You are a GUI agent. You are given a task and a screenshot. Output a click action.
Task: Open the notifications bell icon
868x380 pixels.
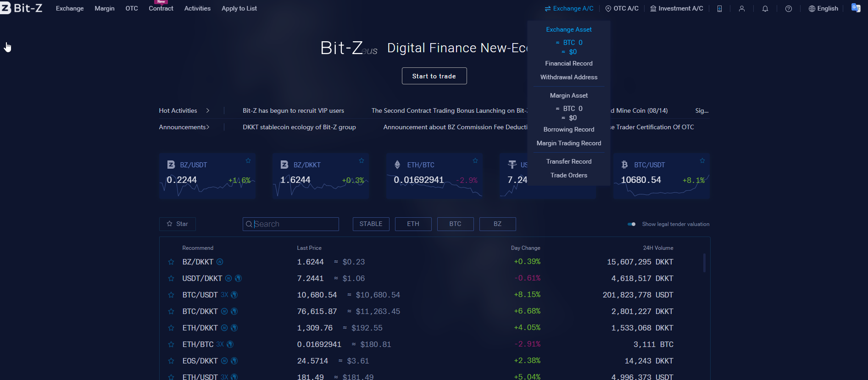[x=765, y=9]
